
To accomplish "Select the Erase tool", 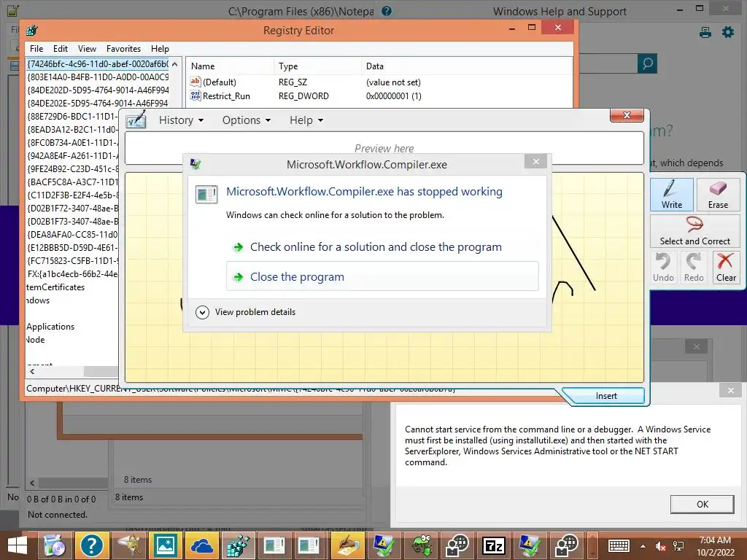I will tap(718, 194).
